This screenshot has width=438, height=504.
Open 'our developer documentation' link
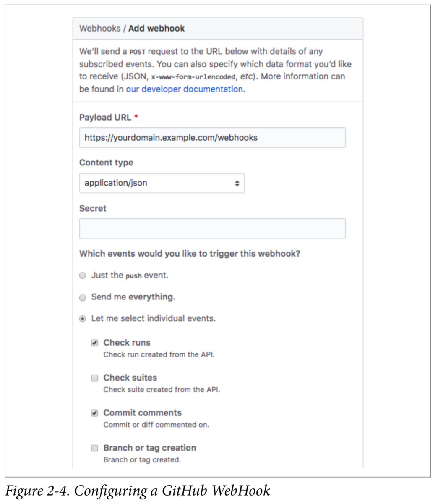point(184,89)
